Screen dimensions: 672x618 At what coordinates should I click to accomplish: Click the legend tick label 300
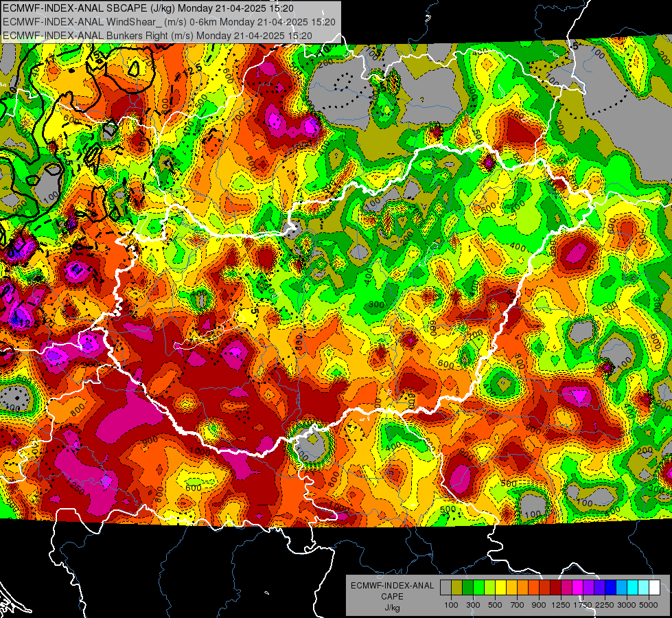473,605
